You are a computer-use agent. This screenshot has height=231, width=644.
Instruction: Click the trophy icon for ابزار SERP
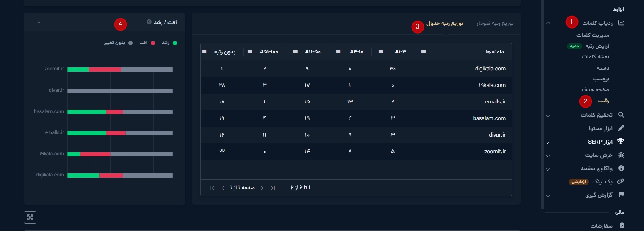tap(621, 141)
